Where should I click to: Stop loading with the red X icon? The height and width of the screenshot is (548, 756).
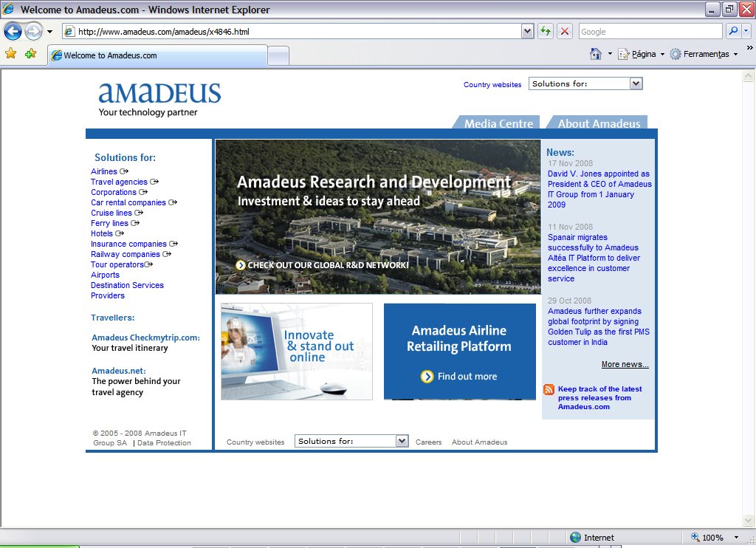[565, 31]
